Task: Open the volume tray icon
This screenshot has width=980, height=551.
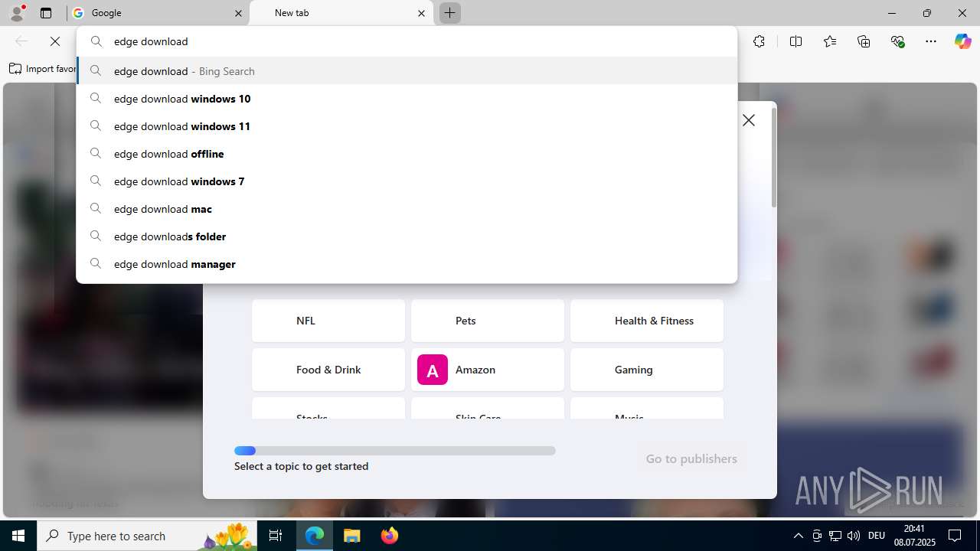Action: (x=854, y=536)
